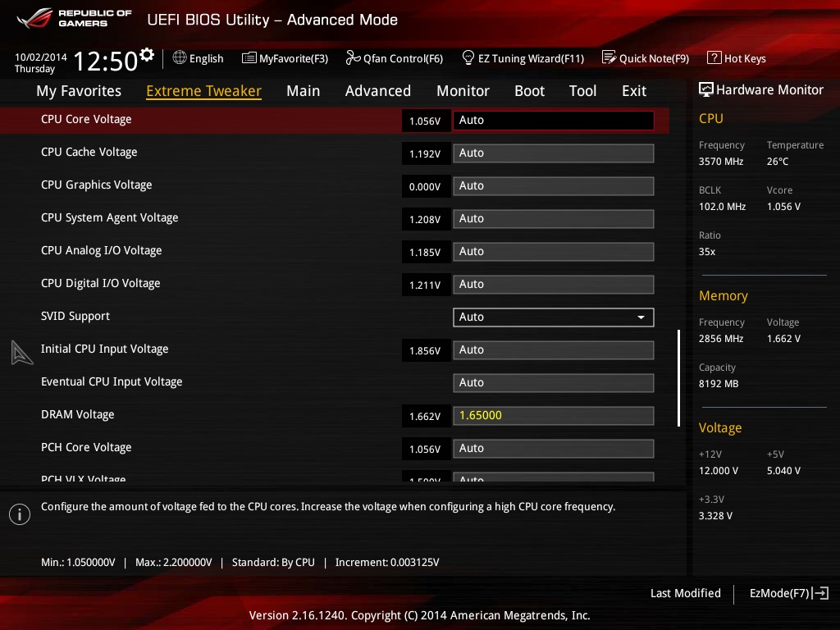Viewport: 840px width, 630px height.
Task: Click the globe language icon
Action: [180, 57]
